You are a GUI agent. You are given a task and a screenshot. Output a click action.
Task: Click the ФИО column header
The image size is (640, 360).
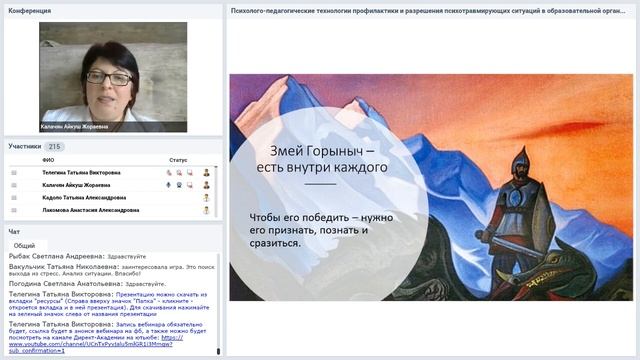click(48, 160)
